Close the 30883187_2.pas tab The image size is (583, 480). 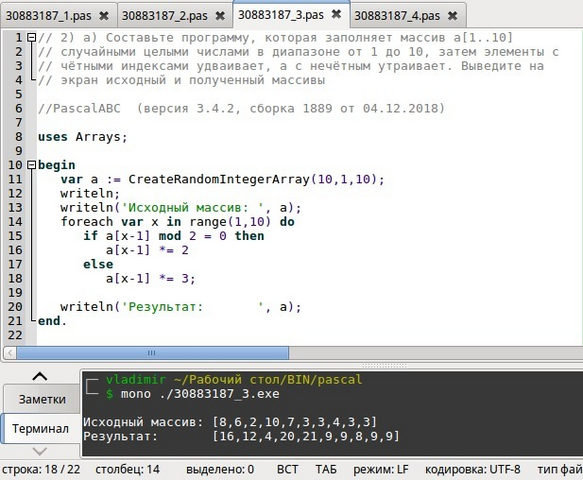(220, 16)
